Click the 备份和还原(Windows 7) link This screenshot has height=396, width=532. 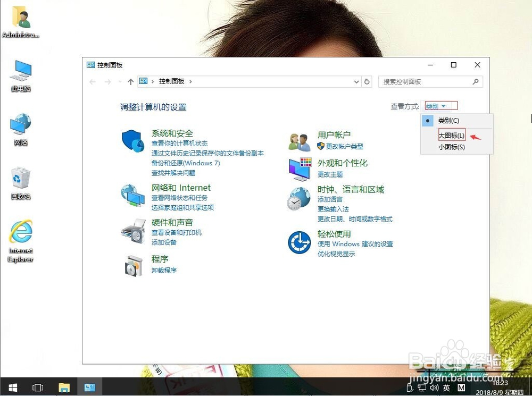(x=186, y=163)
